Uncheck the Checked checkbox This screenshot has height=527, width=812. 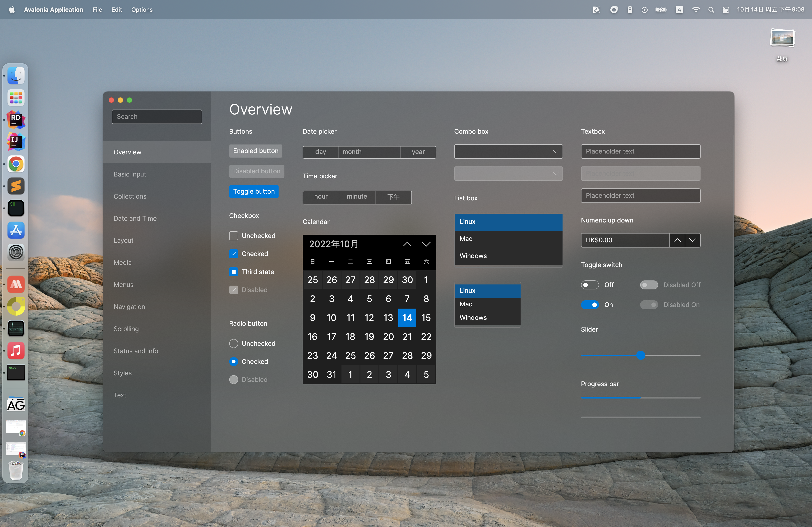tap(234, 254)
